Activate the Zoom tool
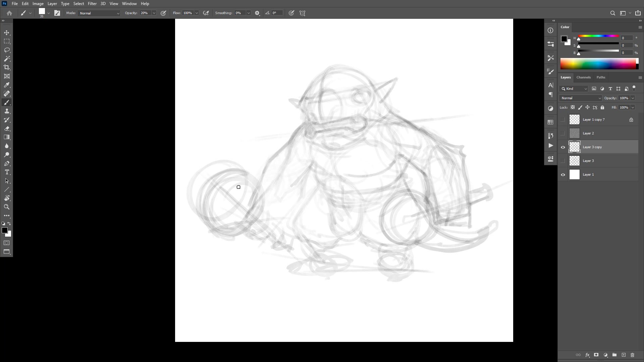Screen dimensions: 644x362 click(7, 207)
